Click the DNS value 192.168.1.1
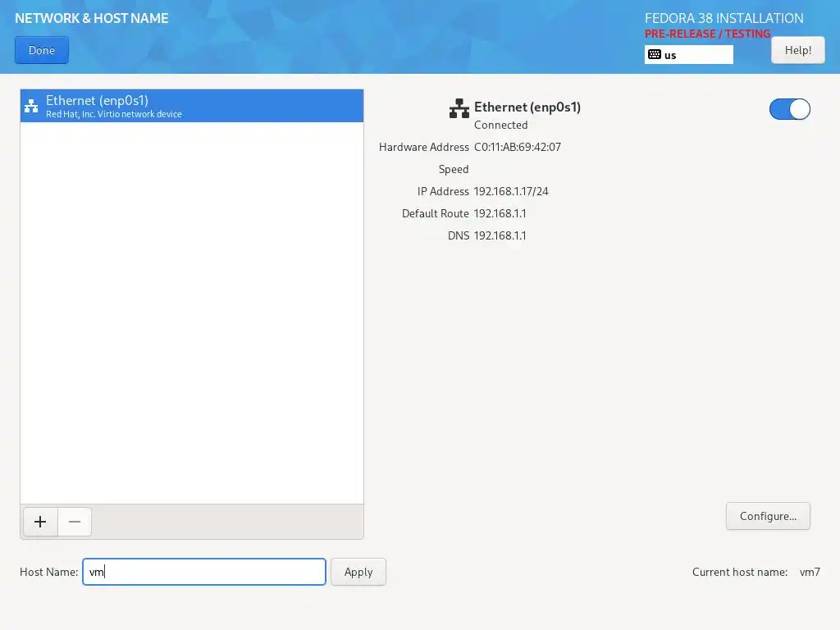840x630 pixels. [500, 235]
